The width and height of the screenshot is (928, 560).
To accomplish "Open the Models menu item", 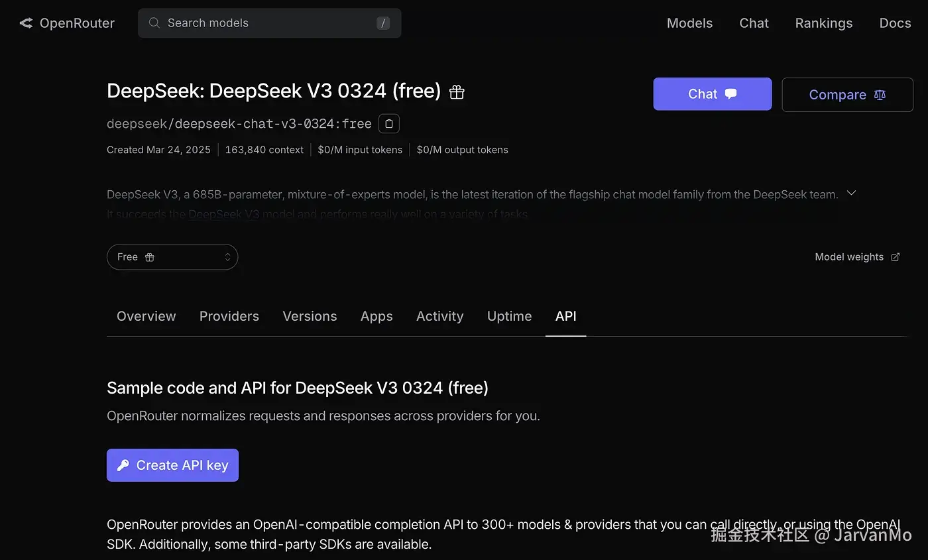I will 689,23.
